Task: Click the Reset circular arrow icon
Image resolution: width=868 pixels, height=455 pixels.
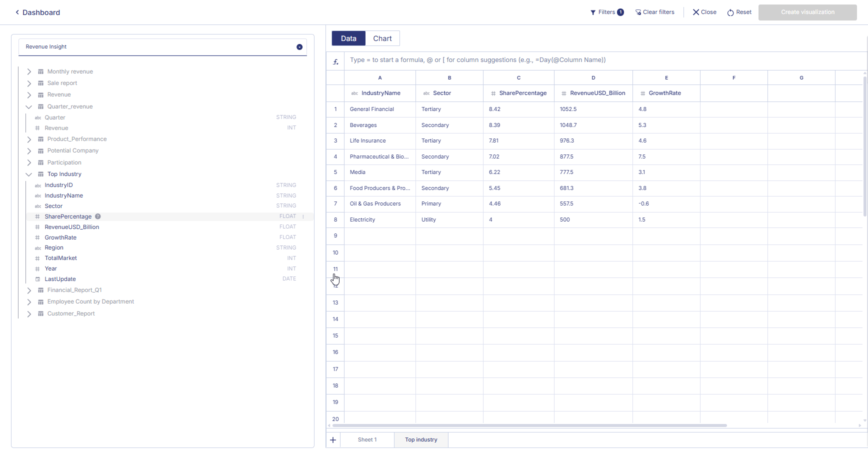Action: (x=730, y=12)
